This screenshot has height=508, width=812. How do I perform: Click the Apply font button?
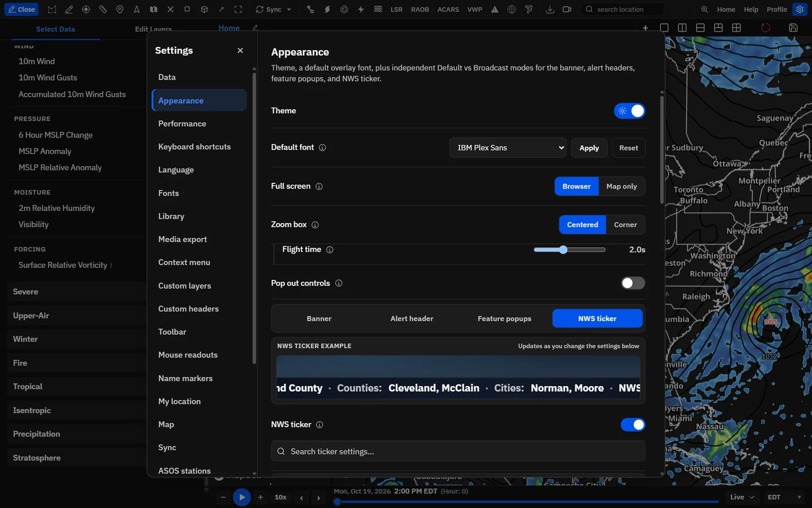click(589, 148)
